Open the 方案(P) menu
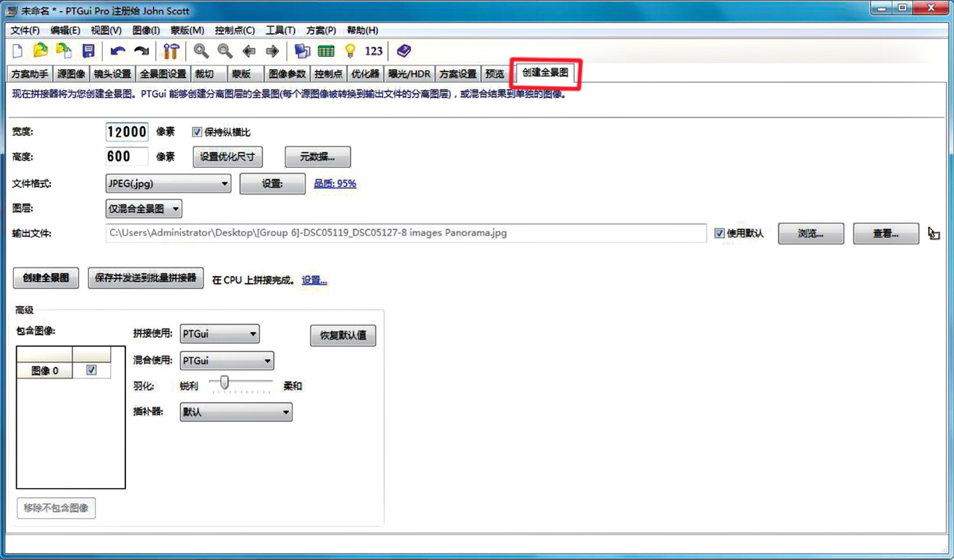The width and height of the screenshot is (954, 560). pyautogui.click(x=321, y=30)
